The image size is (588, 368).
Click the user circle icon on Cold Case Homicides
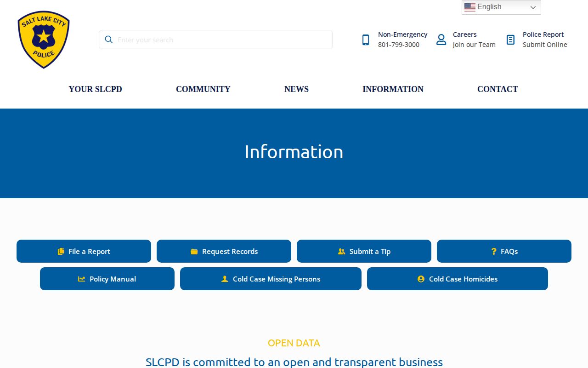[x=421, y=279]
